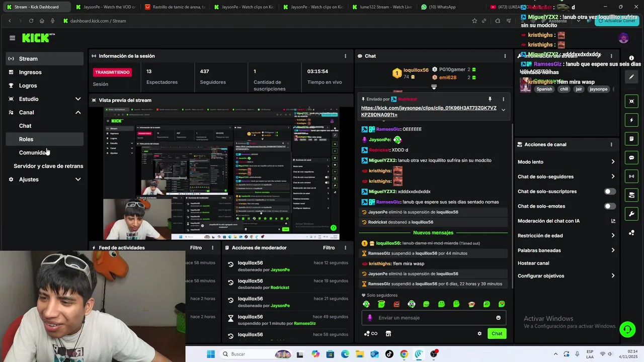644x362 pixels.
Task: Open the profile avatar at top right
Action: pos(623,38)
